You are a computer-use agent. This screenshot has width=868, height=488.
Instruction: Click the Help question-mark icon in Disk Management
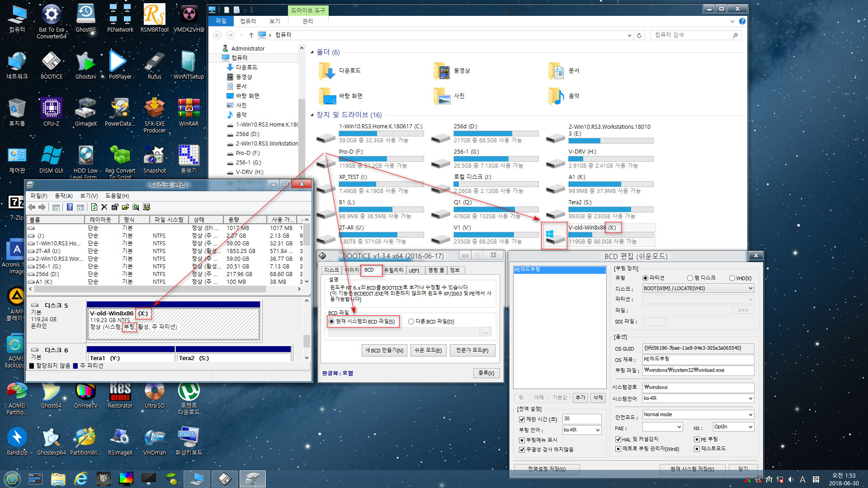pos(70,207)
